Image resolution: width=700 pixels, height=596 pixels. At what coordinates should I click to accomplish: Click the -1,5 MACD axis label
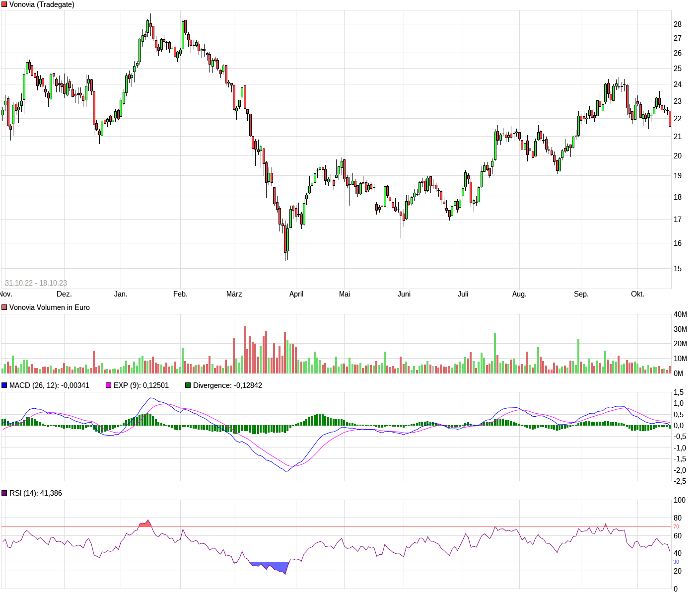click(x=680, y=459)
